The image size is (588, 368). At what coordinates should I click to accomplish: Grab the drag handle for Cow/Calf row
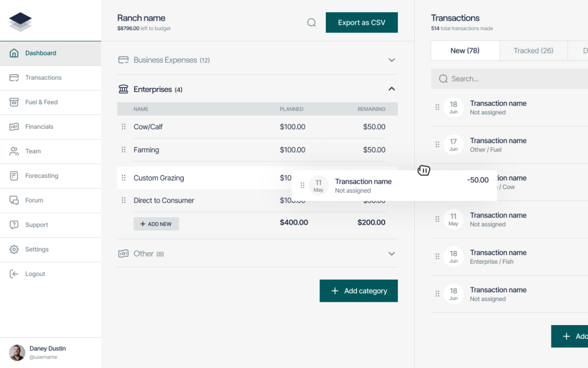pyautogui.click(x=123, y=127)
